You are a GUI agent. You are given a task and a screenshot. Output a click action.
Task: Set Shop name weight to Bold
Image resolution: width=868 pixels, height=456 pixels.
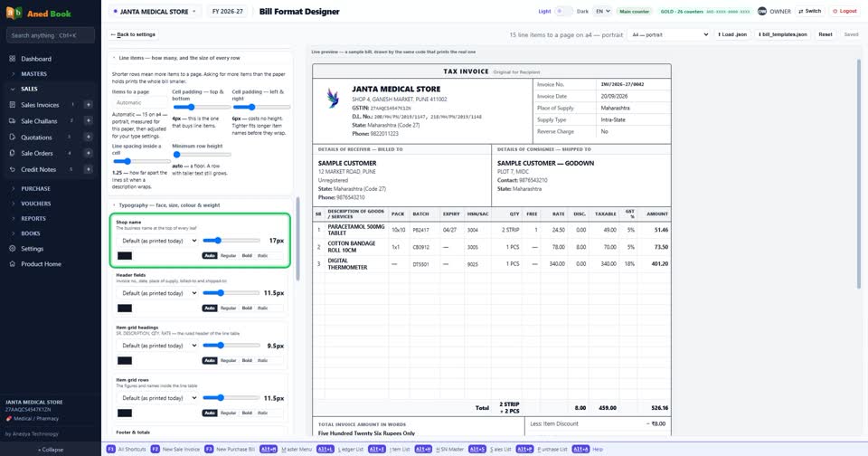[x=247, y=255]
